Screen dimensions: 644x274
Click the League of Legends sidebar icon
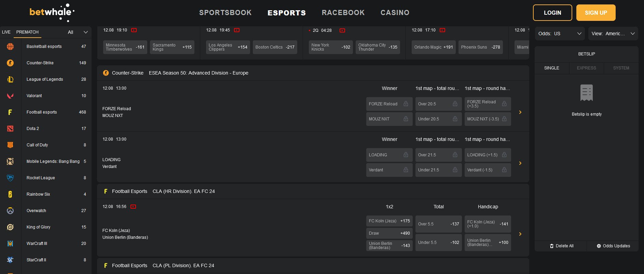pos(10,79)
